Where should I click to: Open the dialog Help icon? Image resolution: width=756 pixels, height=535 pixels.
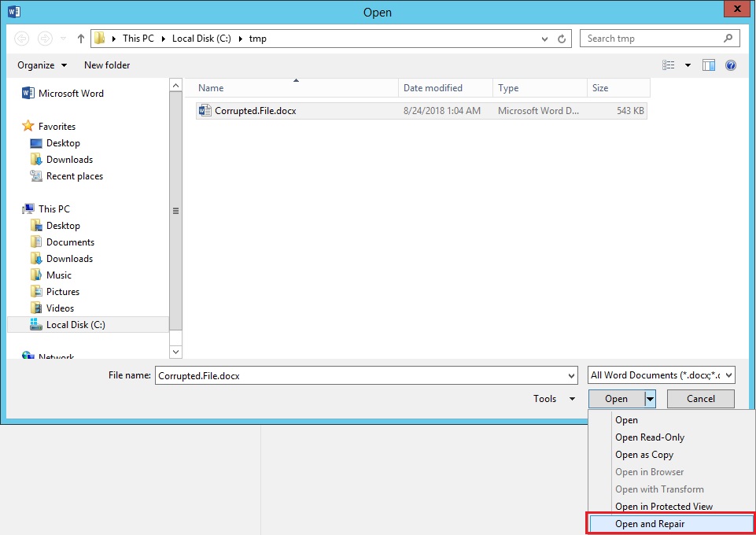click(731, 65)
